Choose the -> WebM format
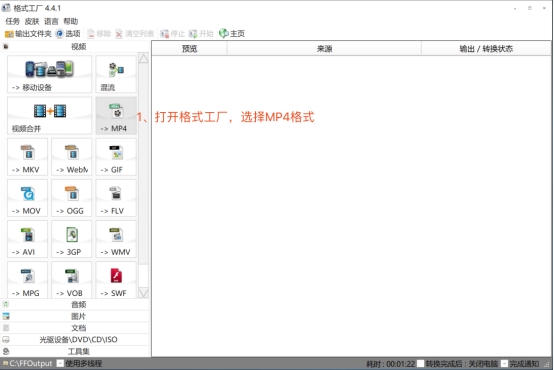Viewport: 554px width, 370px height. [x=72, y=157]
